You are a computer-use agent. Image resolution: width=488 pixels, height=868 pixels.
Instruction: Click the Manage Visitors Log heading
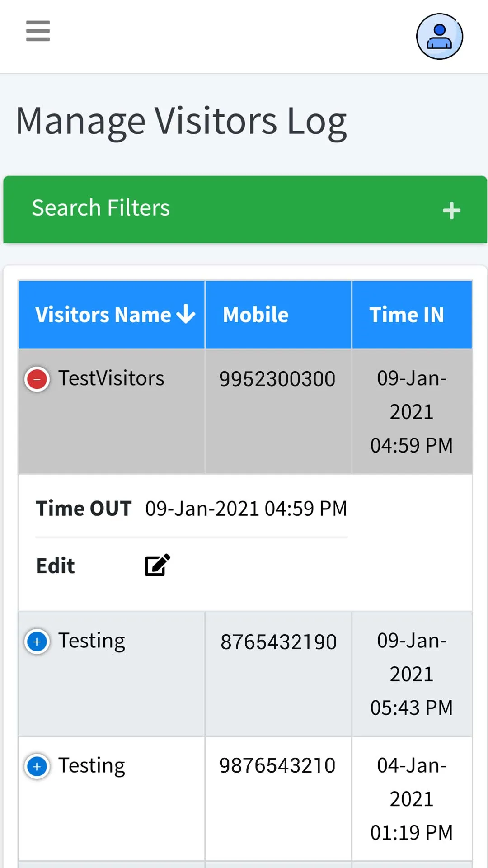click(181, 121)
